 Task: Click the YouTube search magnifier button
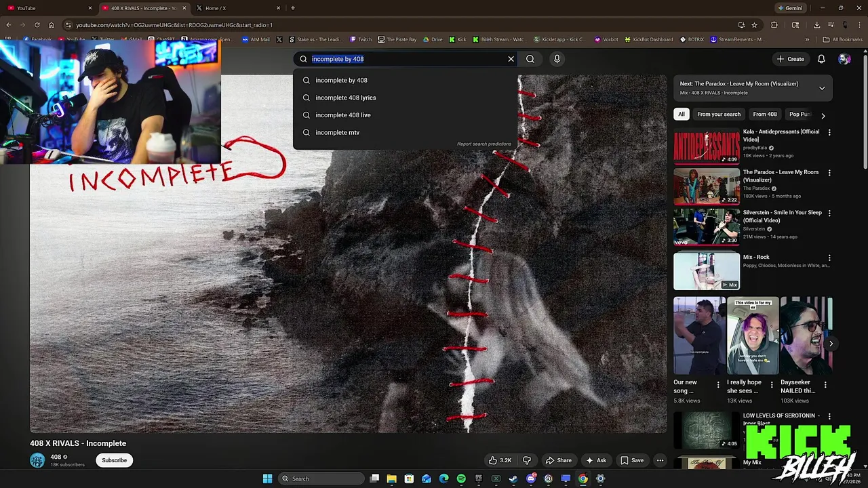(x=530, y=59)
